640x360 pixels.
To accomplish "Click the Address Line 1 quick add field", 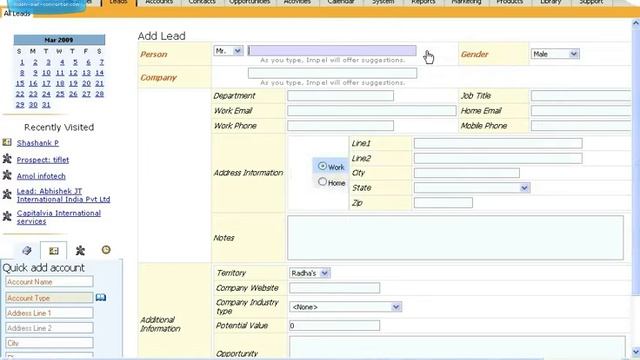I will [x=49, y=313].
